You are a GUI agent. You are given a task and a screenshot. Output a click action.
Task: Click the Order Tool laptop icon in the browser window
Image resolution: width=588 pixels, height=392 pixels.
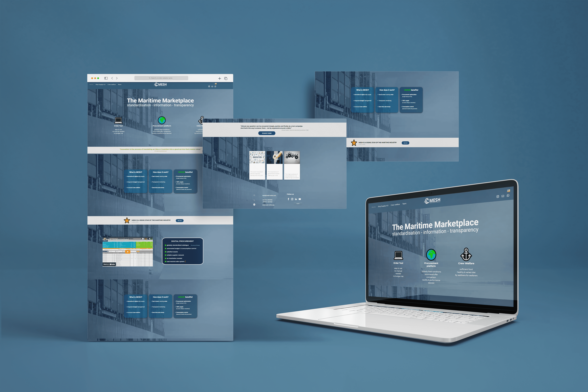pyautogui.click(x=118, y=120)
